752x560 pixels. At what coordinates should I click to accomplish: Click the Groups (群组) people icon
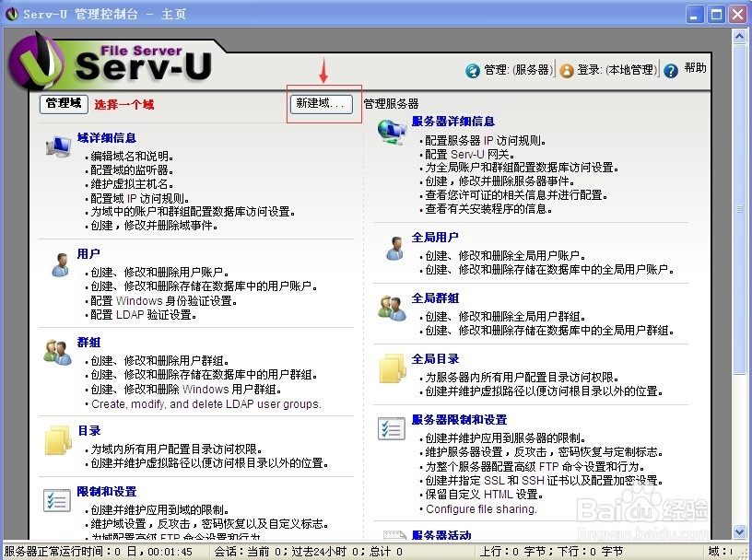point(57,353)
